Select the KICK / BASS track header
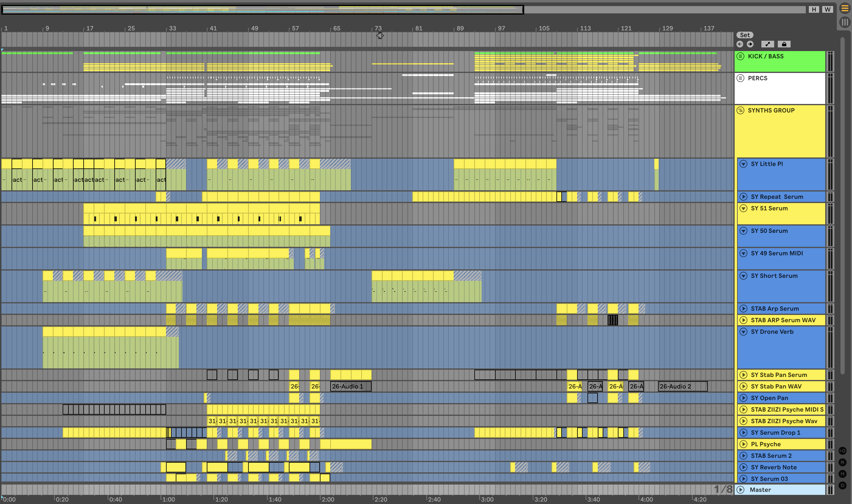 (x=780, y=61)
